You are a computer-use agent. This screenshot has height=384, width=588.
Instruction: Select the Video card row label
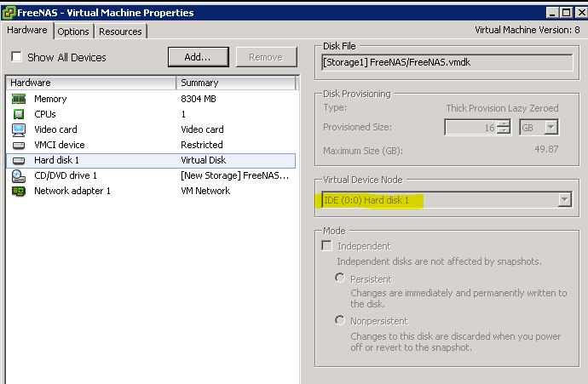coord(55,129)
